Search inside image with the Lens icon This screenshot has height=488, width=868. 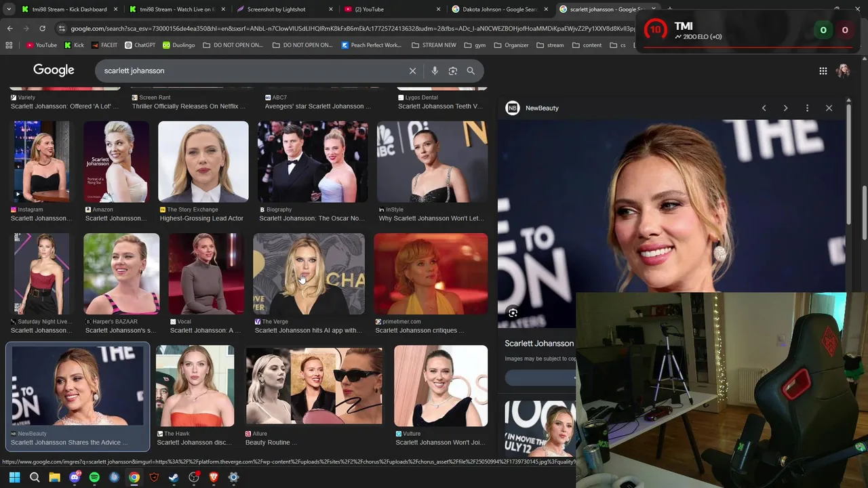(513, 312)
